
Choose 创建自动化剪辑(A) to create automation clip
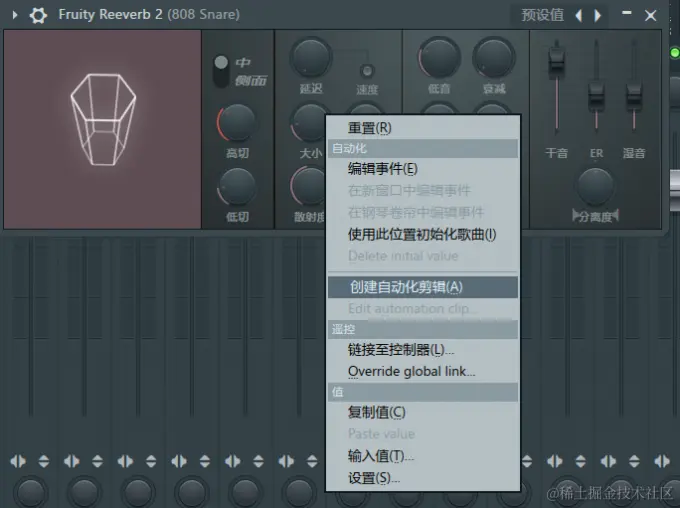tap(423, 287)
